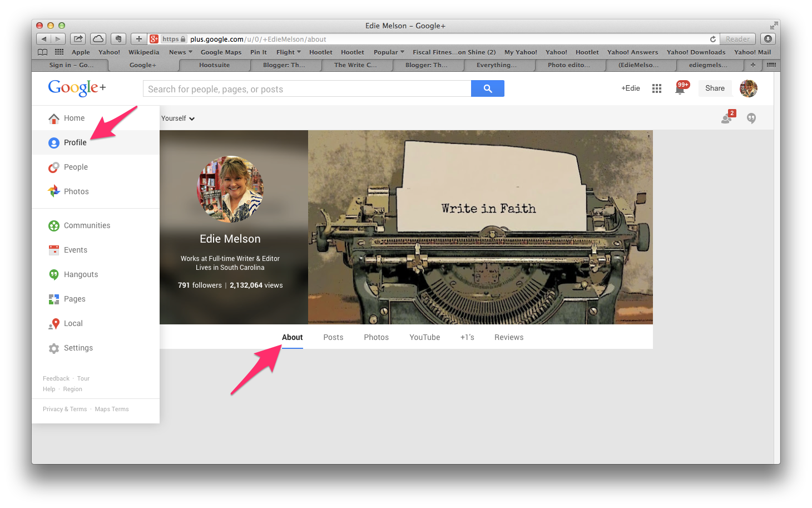Click the blue search magnifier button
This screenshot has height=508, width=812.
pos(488,88)
